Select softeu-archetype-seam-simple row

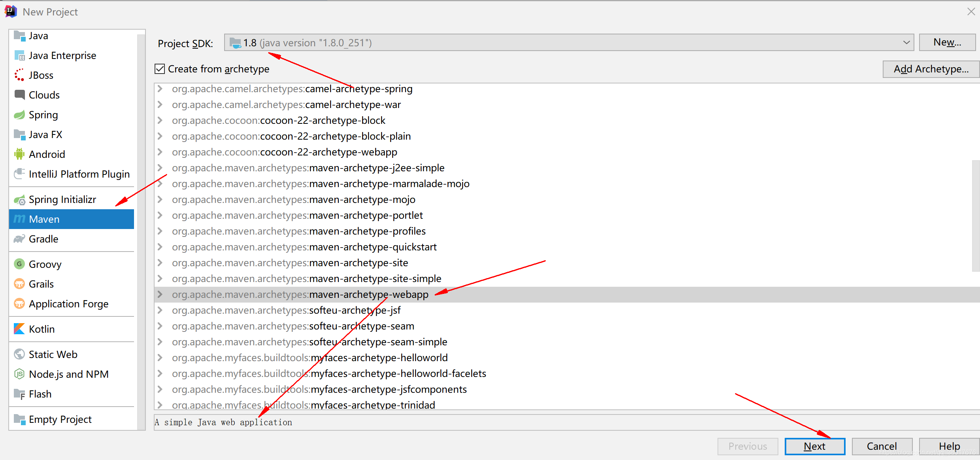567,342
